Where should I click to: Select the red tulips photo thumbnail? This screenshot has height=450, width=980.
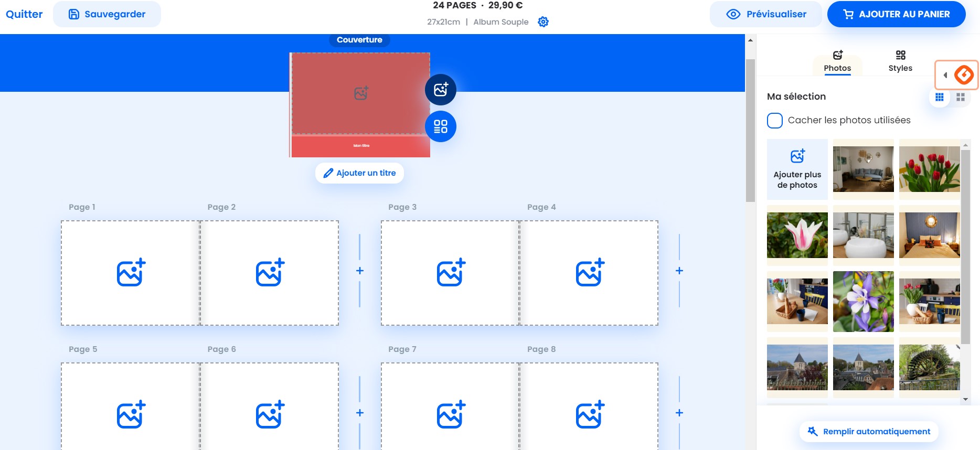point(929,169)
